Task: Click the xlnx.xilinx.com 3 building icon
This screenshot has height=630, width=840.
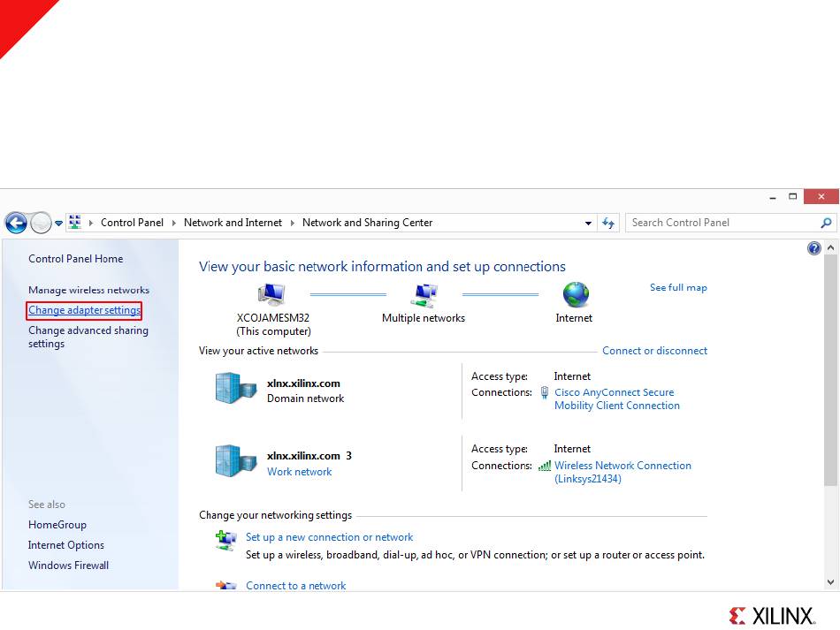Action: click(x=235, y=460)
